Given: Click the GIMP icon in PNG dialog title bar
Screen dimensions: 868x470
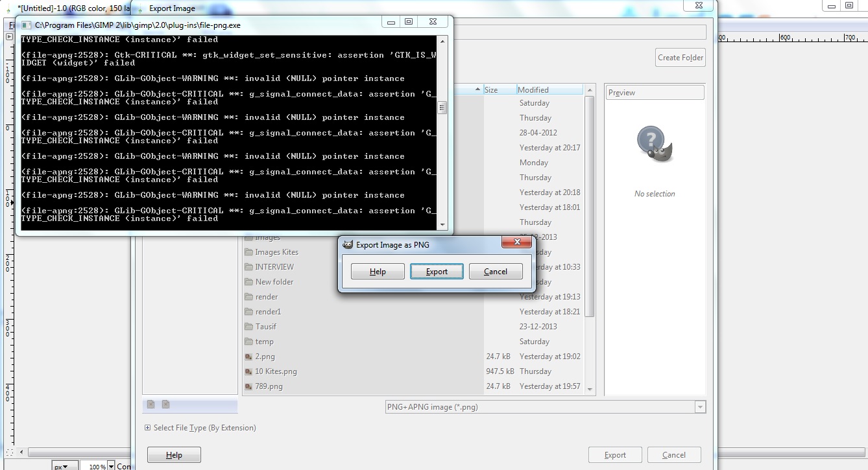Looking at the screenshot, I should coord(348,245).
